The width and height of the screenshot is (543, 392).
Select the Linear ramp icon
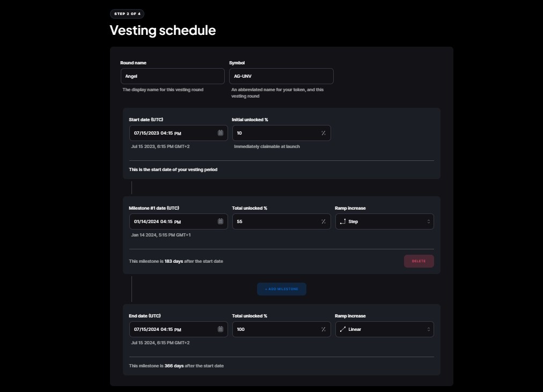click(x=342, y=329)
